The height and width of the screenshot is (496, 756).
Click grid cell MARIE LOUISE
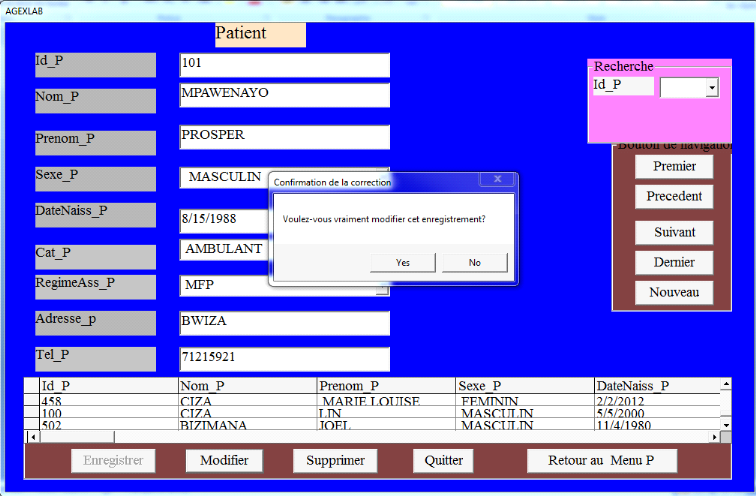tap(387, 401)
